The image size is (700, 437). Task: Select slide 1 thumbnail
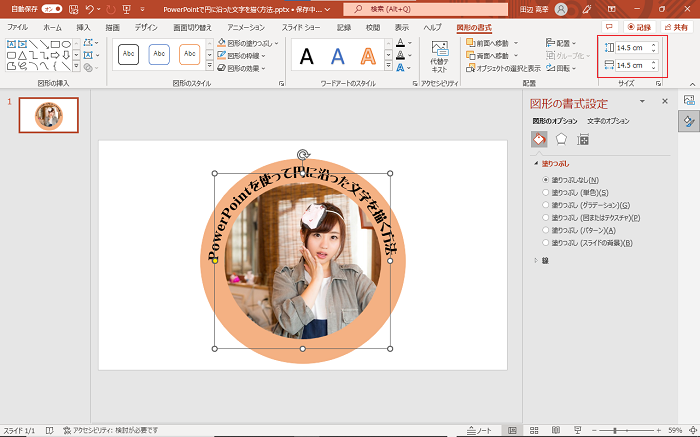(49, 115)
